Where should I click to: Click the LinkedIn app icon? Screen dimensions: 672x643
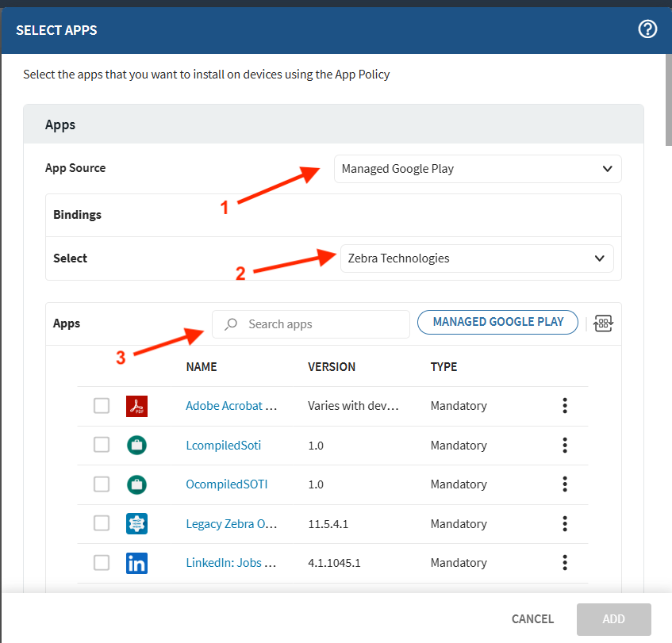point(137,563)
